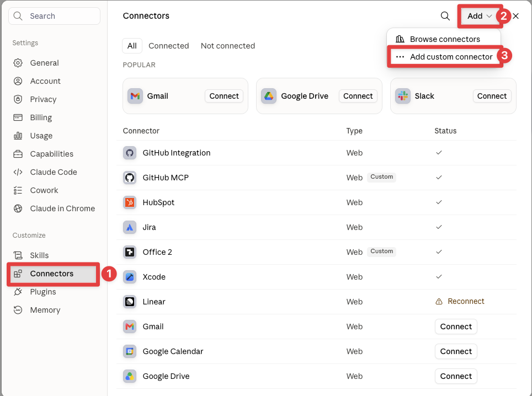Click the Account person icon
This screenshot has width=532, height=396.
pyautogui.click(x=18, y=81)
